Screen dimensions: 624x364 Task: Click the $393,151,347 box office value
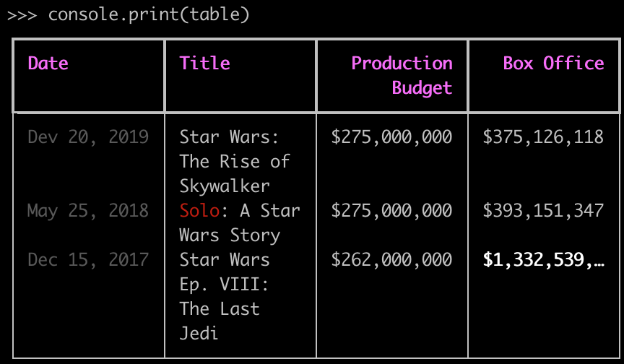pyautogui.click(x=543, y=211)
